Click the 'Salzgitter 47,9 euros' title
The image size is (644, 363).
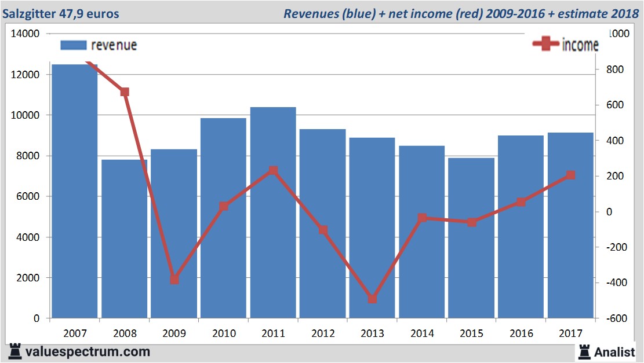click(61, 13)
